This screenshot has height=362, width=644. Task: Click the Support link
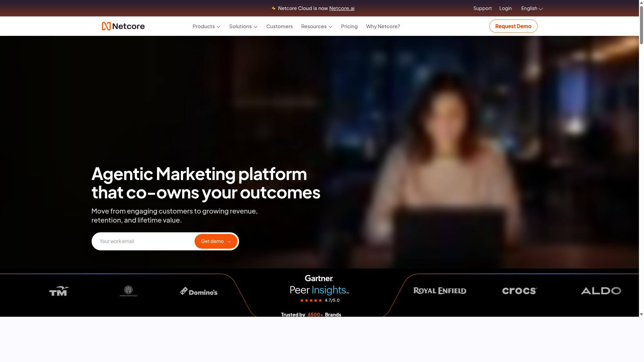pyautogui.click(x=482, y=8)
